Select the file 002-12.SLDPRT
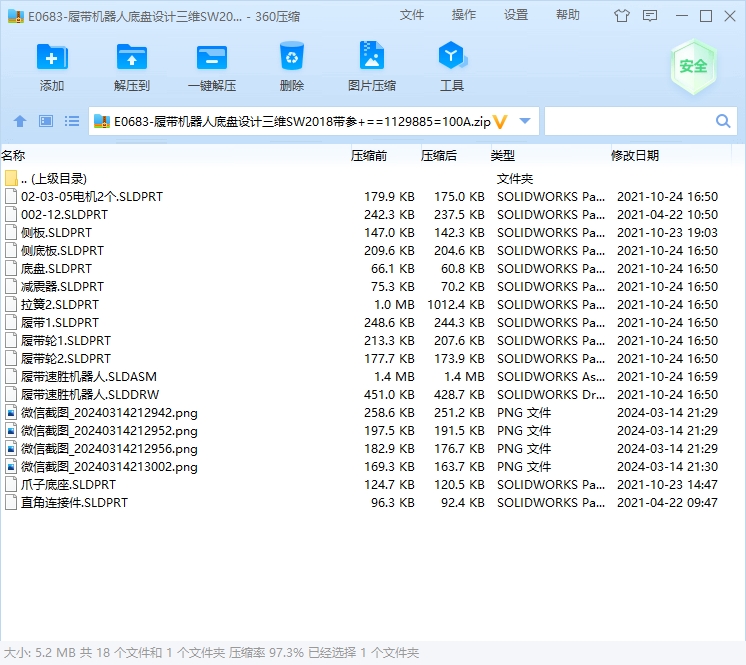This screenshot has width=746, height=665. [64, 215]
